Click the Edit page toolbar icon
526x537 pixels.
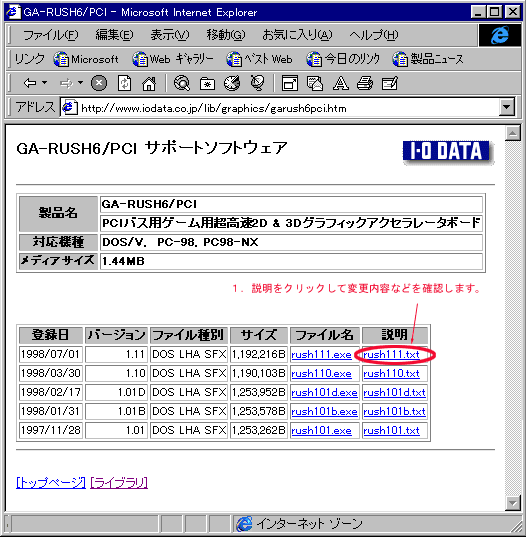tap(390, 83)
